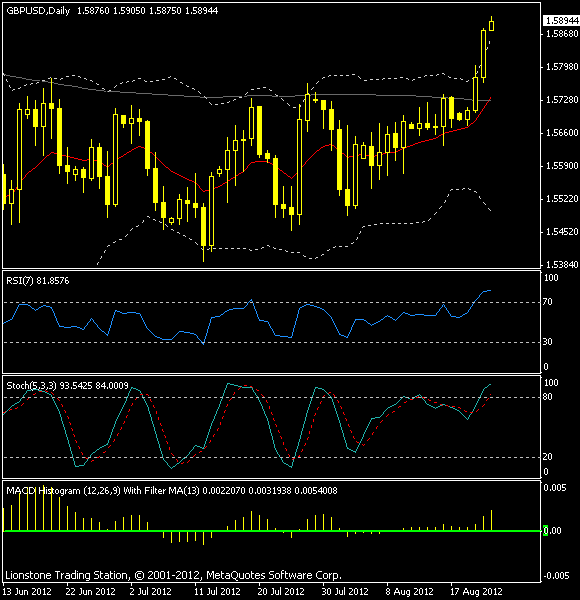Click the current price label 1.58944
The height and width of the screenshot is (600, 580).
(562, 21)
